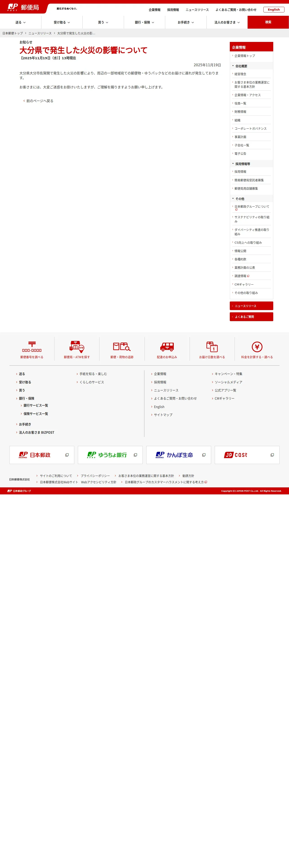The width and height of the screenshot is (289, 868).
Task: Open 手紙を知る・楽しむ in the footer
Action: pos(93,374)
